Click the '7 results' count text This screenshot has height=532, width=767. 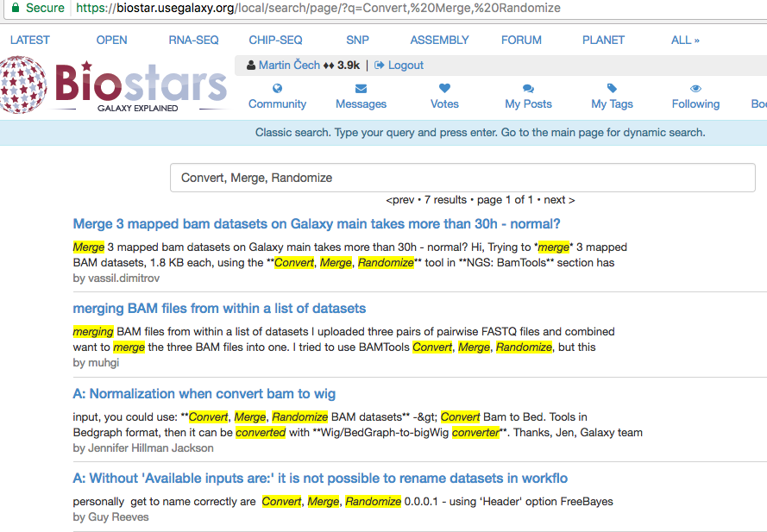[445, 199]
